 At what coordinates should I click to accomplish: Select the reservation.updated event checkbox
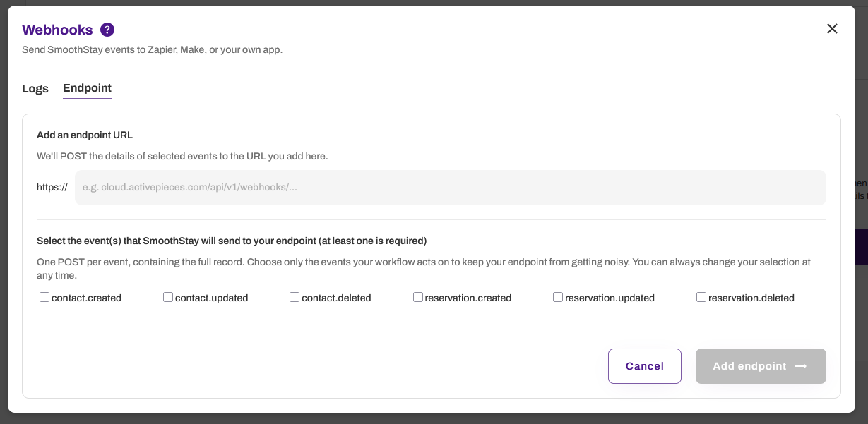[558, 297]
